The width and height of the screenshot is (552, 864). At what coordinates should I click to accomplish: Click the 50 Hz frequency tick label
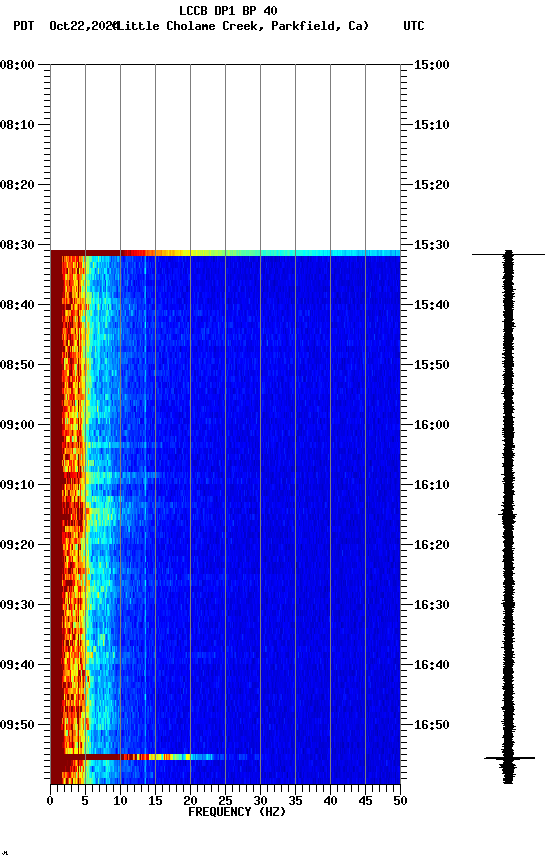coord(401,801)
